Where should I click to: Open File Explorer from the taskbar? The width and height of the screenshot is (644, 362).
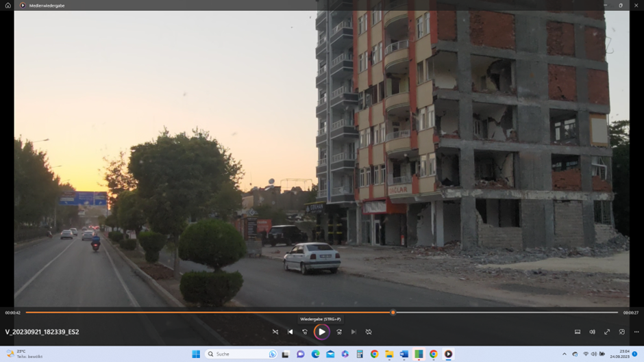(x=389, y=354)
